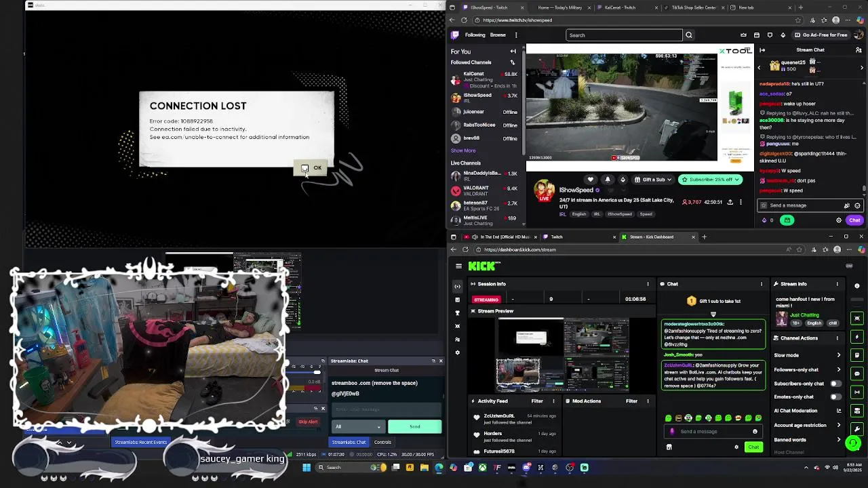
Task: Click the heart follow button for IShowSpeed
Action: click(591, 180)
